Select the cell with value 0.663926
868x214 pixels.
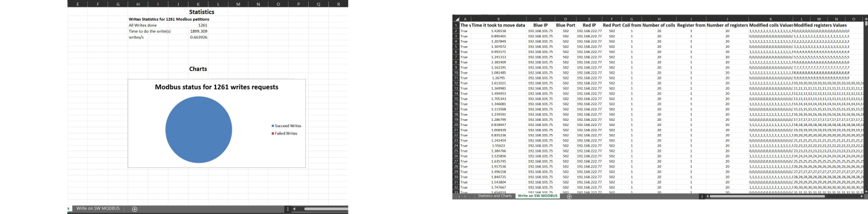(x=198, y=37)
